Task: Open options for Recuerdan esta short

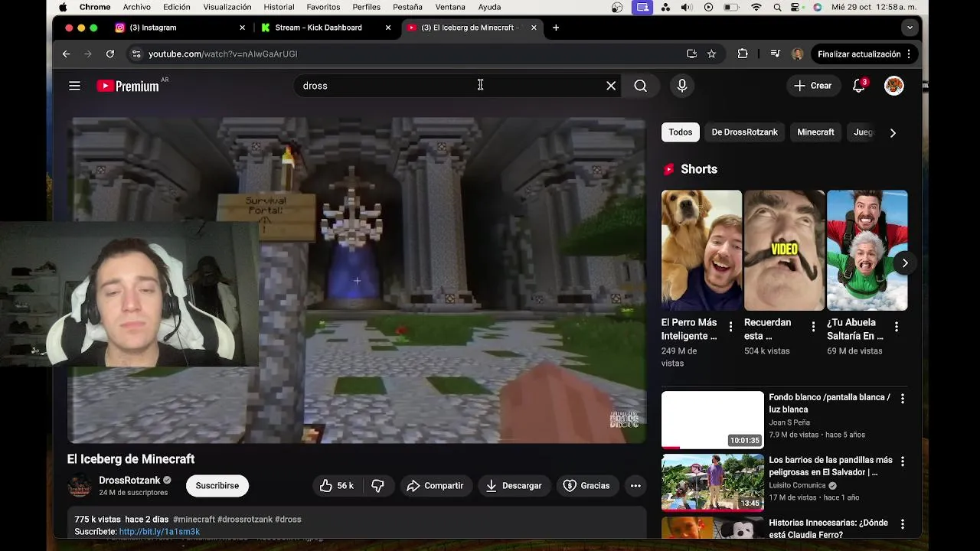Action: click(813, 327)
